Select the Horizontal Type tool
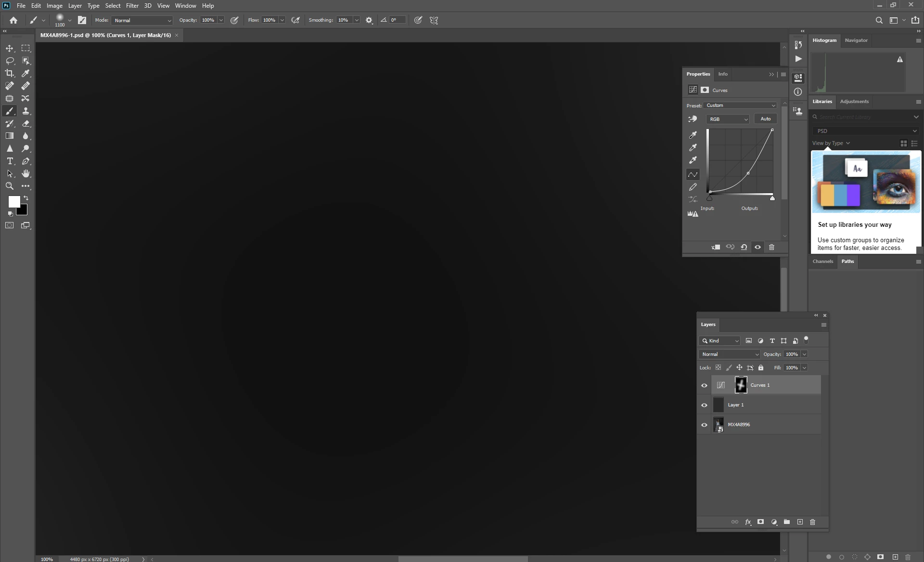The image size is (924, 562). tap(10, 161)
